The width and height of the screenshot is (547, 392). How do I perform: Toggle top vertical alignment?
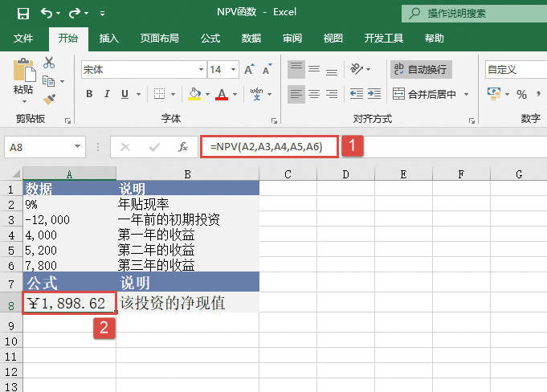tap(296, 70)
